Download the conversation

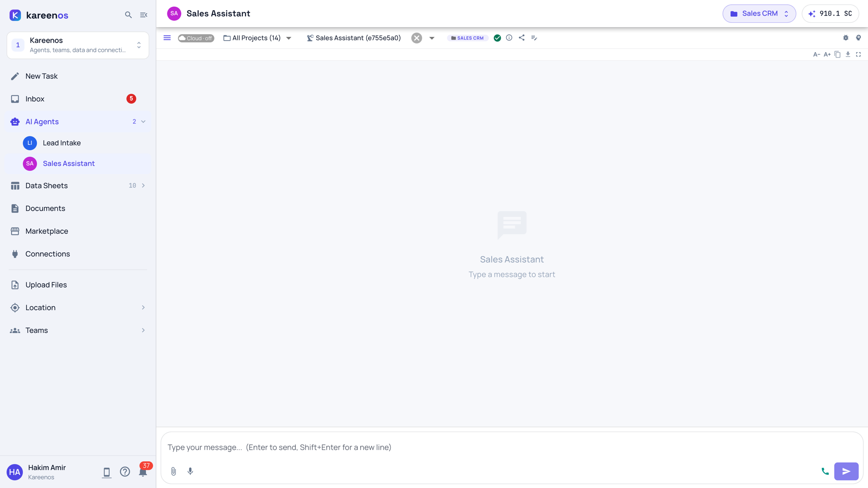point(848,54)
